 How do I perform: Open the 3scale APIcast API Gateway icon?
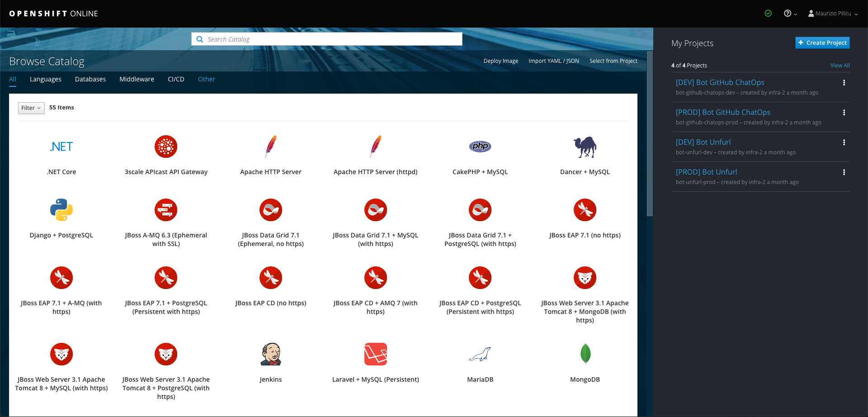(x=165, y=147)
